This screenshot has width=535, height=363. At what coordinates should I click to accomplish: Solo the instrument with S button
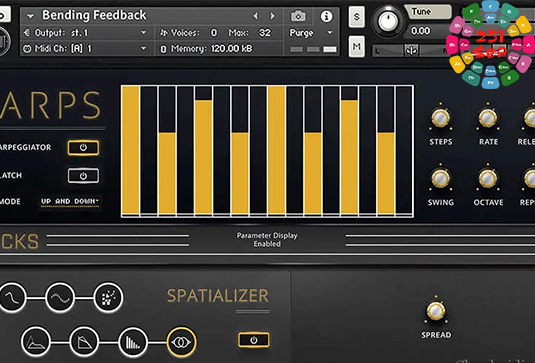pos(357,17)
